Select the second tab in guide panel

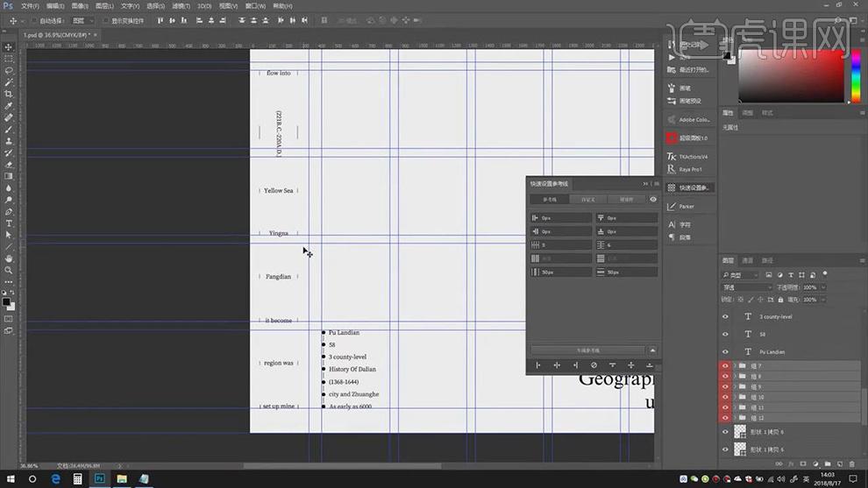588,199
